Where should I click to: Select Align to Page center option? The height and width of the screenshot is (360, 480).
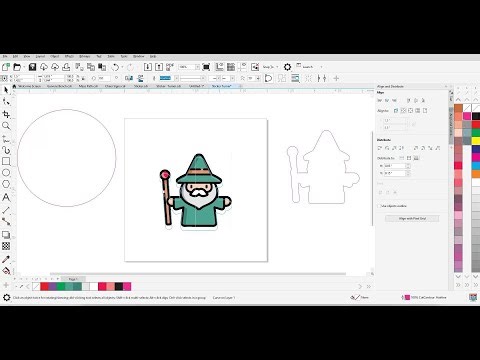coord(411,111)
